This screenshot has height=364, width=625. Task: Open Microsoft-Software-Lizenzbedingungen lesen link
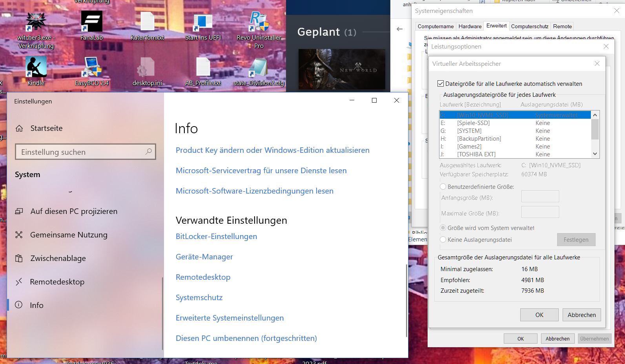(x=255, y=191)
